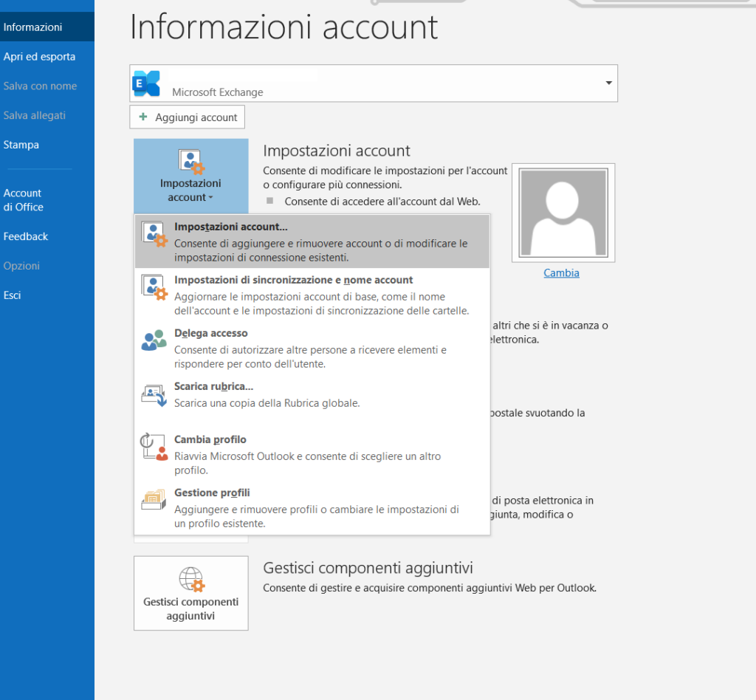Image resolution: width=756 pixels, height=700 pixels.
Task: Click the Cambia link under the profile photo
Action: click(561, 272)
